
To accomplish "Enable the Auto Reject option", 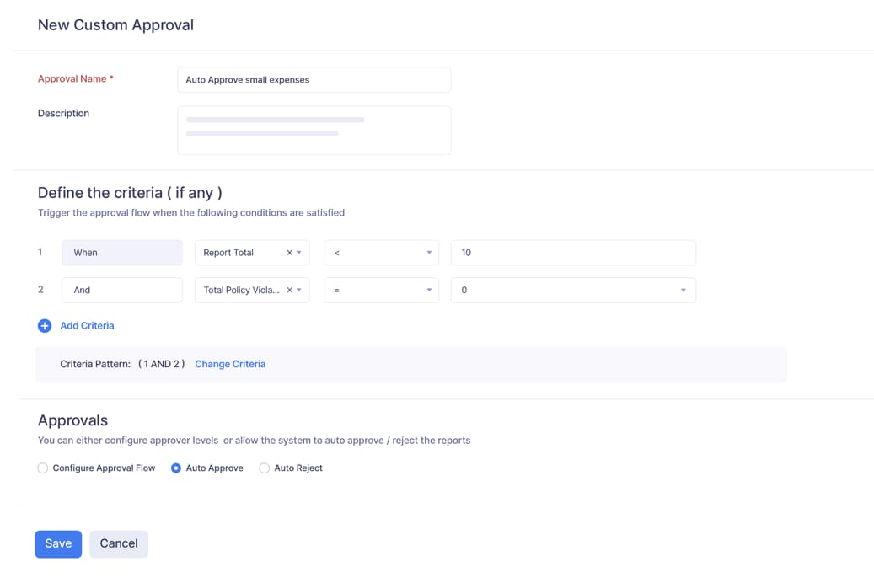I will tap(264, 468).
